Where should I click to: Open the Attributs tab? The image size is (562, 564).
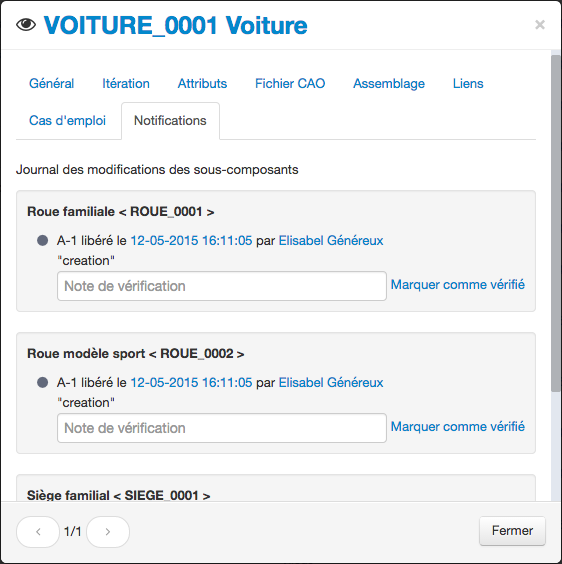coord(203,83)
